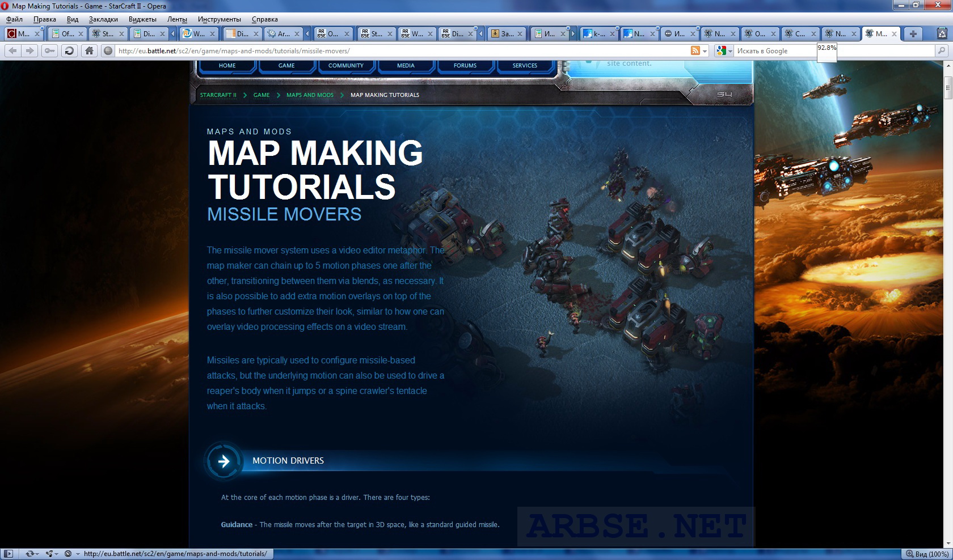The image size is (953, 560).
Task: Follow the MAPS AND MODS breadcrumb link
Action: [x=310, y=95]
